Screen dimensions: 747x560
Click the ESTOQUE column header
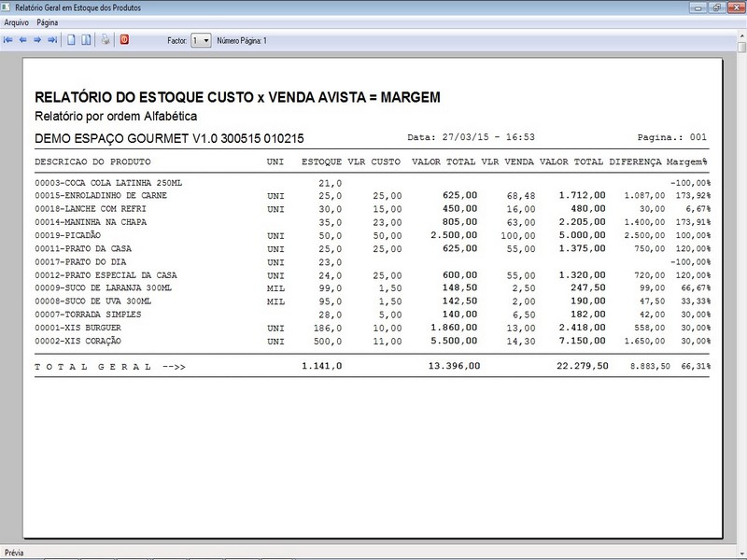(x=321, y=161)
